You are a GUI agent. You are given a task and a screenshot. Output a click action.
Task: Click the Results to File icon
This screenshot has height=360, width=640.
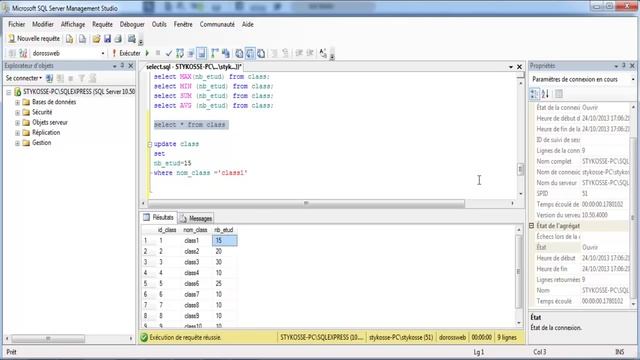click(x=261, y=53)
